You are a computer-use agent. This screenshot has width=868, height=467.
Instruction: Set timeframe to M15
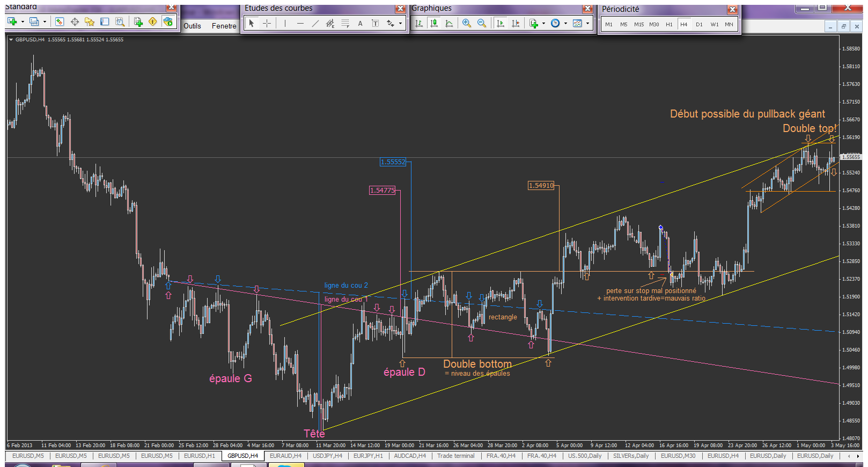[x=639, y=24]
